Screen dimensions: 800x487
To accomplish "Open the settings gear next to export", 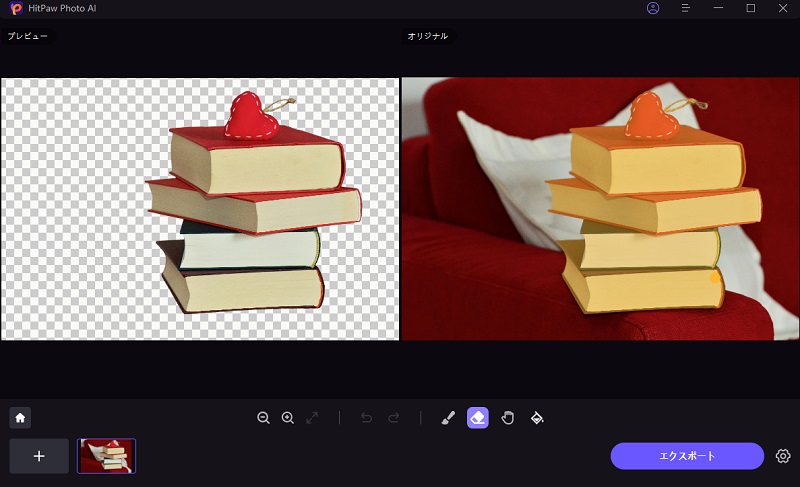I will tap(783, 455).
